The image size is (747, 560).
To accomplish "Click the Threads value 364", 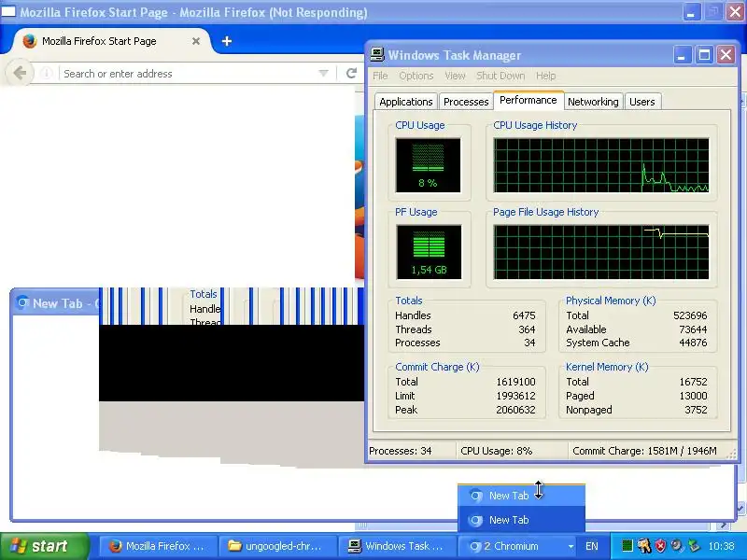I will tap(527, 329).
